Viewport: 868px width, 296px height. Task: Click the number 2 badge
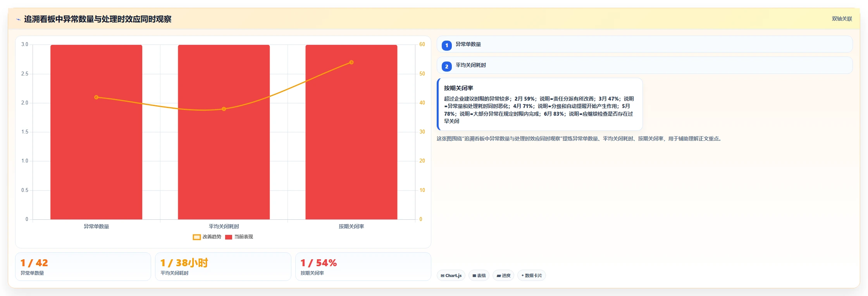pos(446,67)
